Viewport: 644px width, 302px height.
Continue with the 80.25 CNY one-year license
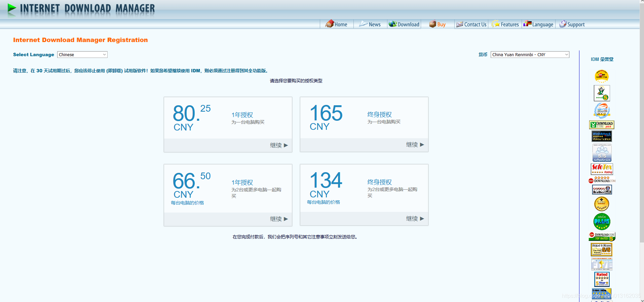click(279, 145)
